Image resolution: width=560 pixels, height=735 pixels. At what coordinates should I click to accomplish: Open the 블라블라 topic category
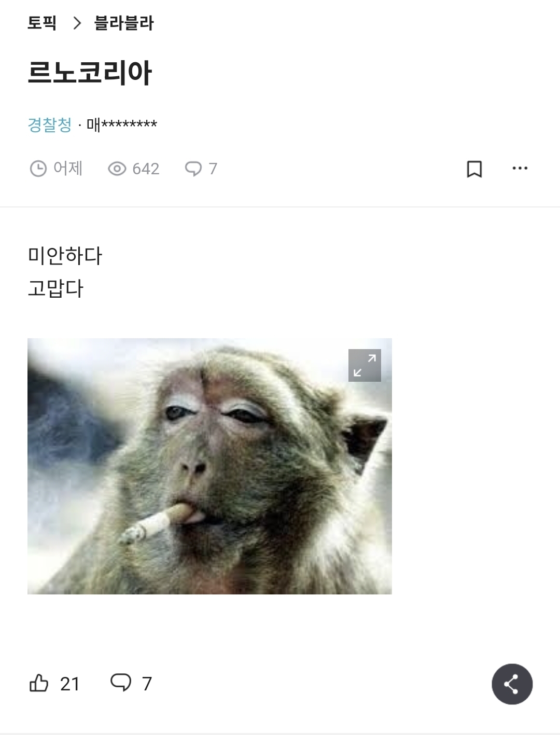(x=124, y=23)
